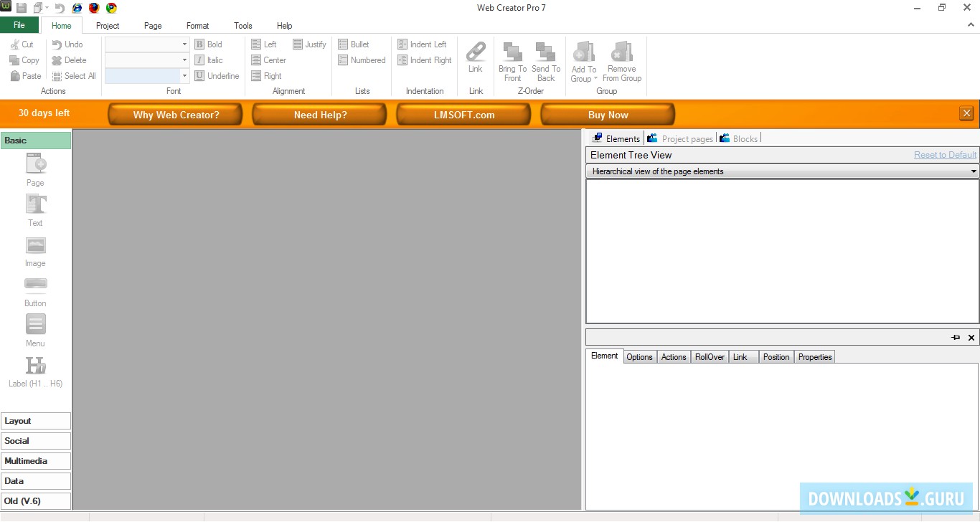Expand the Layout section in sidebar

[x=36, y=421]
